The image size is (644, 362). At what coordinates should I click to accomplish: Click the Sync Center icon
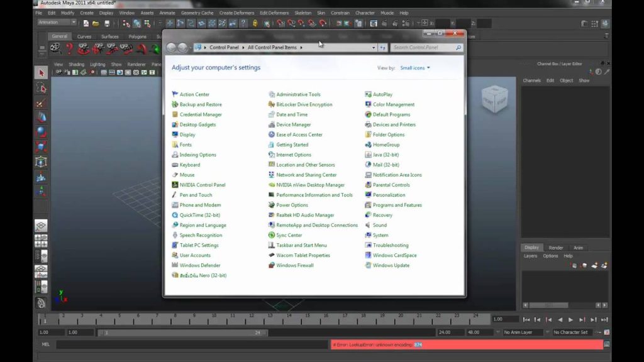click(271, 235)
